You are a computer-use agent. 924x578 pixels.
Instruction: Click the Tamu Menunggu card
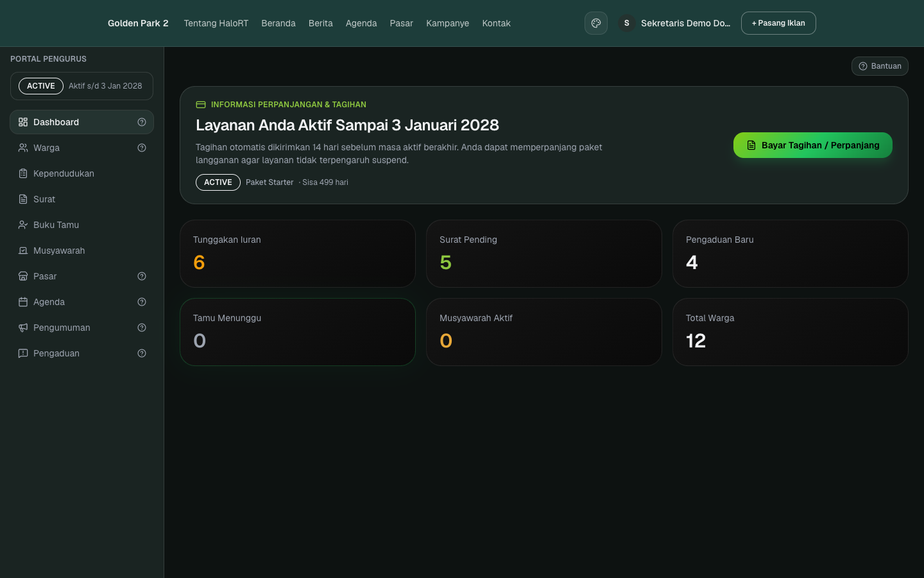coord(298,332)
